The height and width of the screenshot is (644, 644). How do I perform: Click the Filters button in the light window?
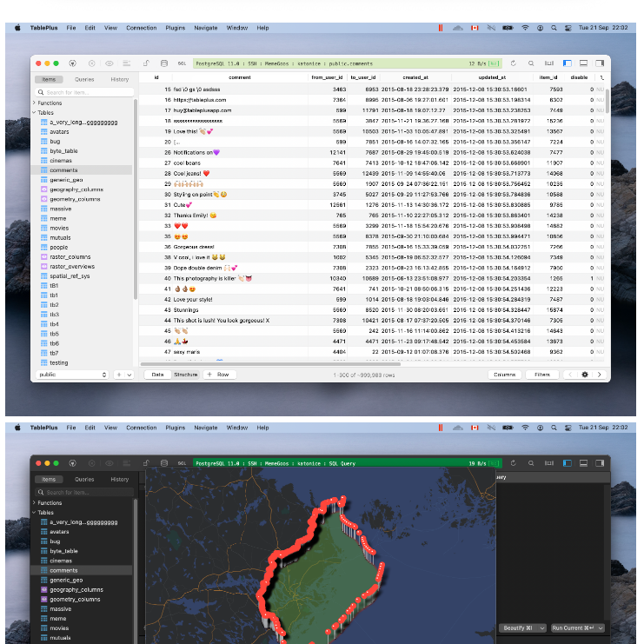[x=542, y=375]
